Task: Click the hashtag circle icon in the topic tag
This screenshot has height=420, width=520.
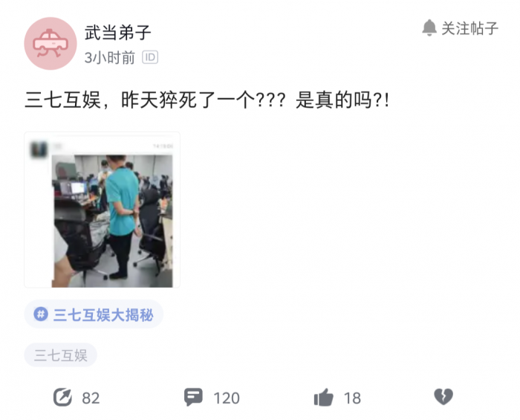Action: pyautogui.click(x=41, y=314)
